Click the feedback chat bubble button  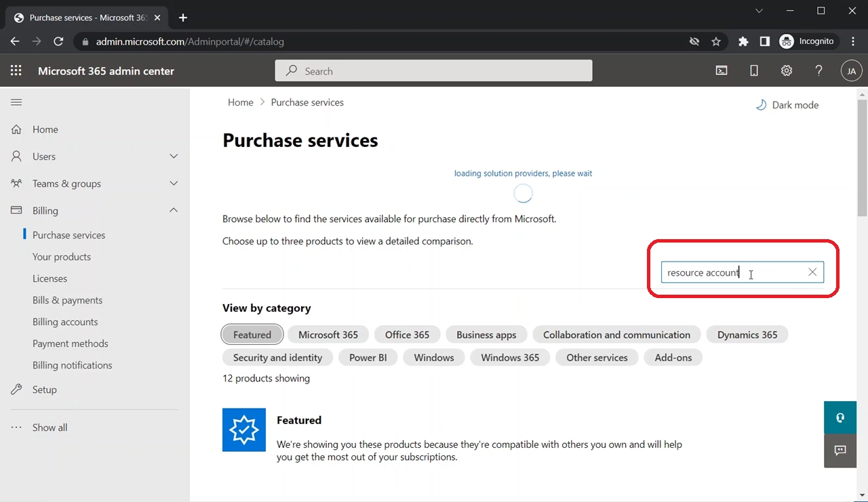[840, 451]
